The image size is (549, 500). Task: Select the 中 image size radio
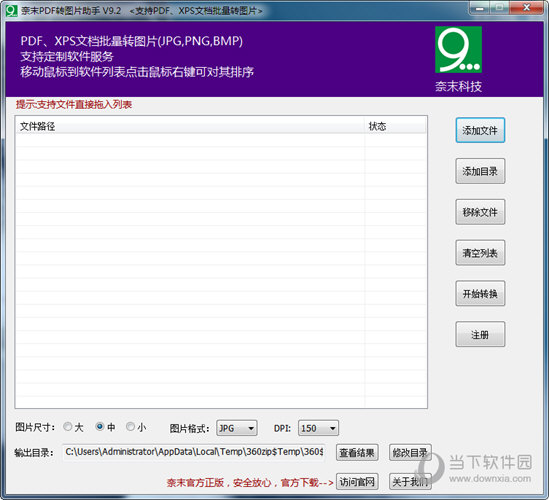(x=100, y=427)
